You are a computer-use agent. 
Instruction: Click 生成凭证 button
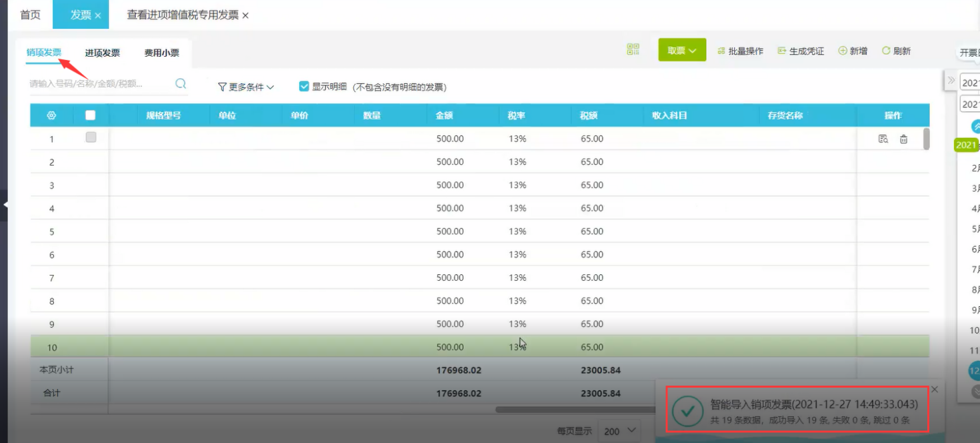pyautogui.click(x=801, y=51)
